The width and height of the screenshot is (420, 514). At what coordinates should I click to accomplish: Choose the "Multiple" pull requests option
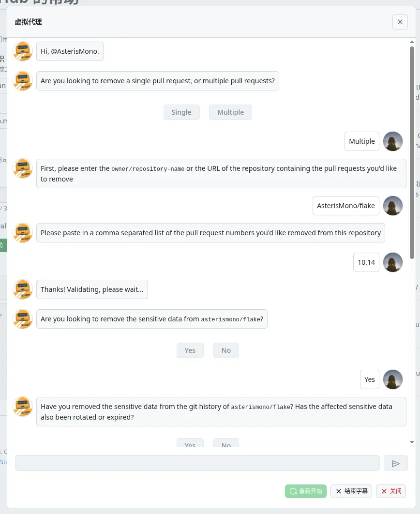[x=230, y=112]
